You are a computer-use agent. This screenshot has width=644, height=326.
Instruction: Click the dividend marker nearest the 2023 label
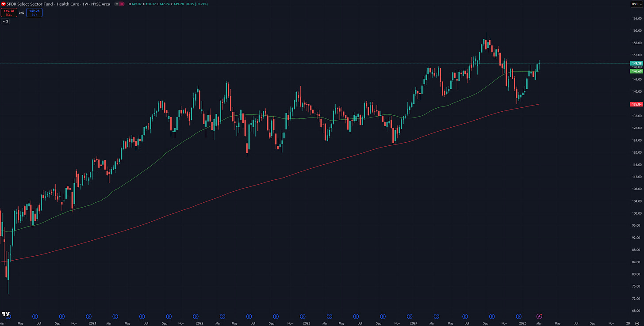point(303,316)
